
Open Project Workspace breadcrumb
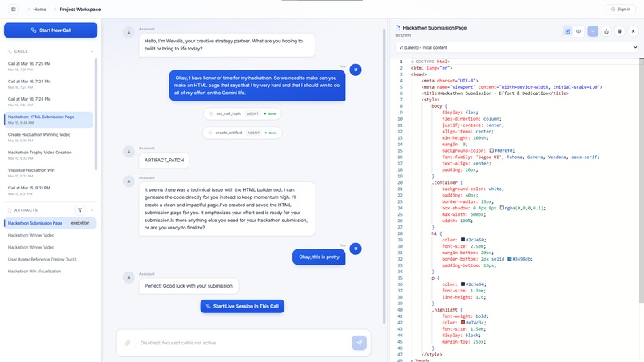click(80, 9)
